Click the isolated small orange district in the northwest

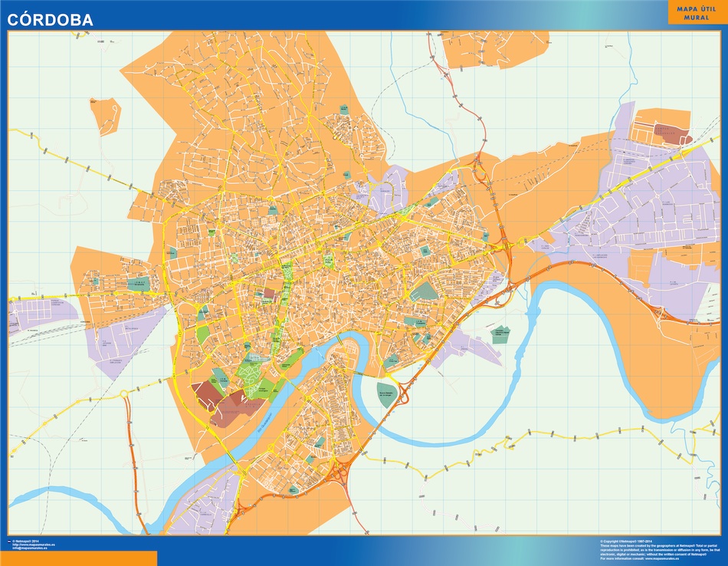pyautogui.click(x=105, y=115)
